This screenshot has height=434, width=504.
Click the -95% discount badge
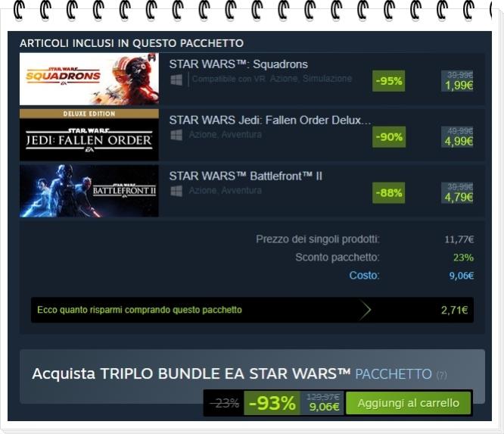pyautogui.click(x=389, y=81)
